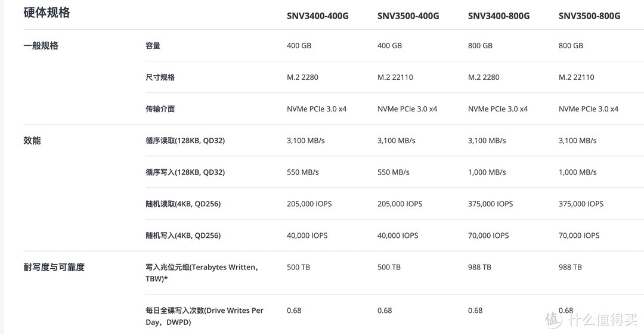
Task: Click 0.68 DWPD for SNV3500-400G
Action: pyautogui.click(x=385, y=311)
